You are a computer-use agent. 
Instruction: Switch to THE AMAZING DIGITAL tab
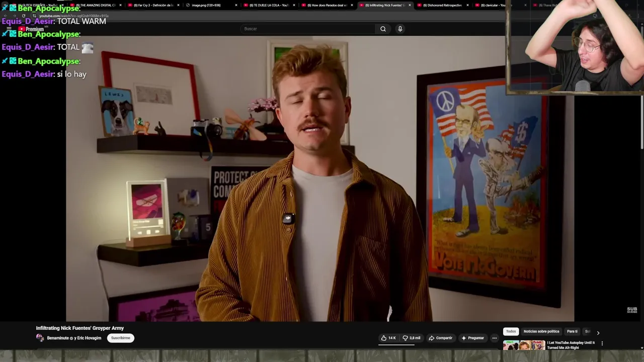coord(95,5)
